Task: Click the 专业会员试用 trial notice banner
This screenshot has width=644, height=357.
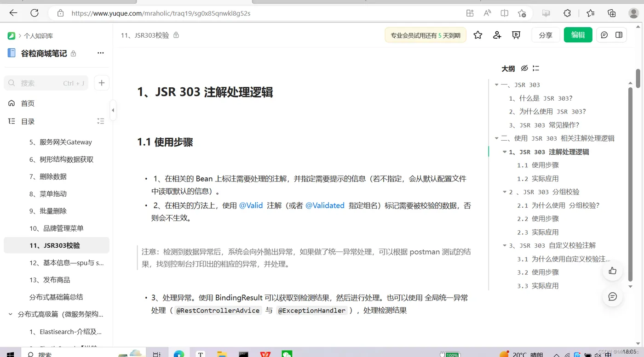Action: pyautogui.click(x=425, y=35)
